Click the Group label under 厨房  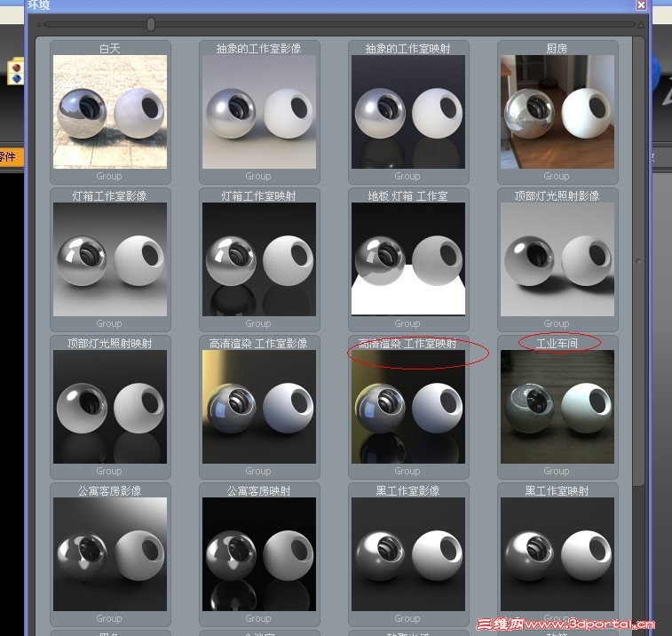pyautogui.click(x=557, y=176)
